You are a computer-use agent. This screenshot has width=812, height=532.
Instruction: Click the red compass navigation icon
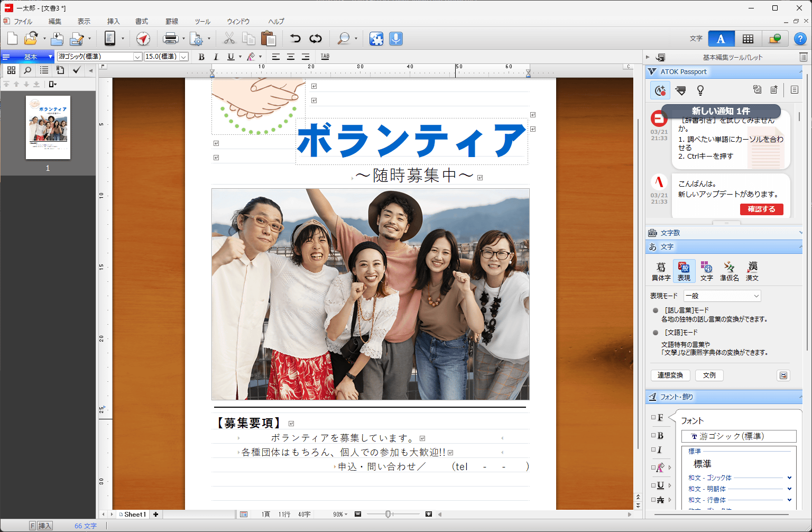(143, 39)
